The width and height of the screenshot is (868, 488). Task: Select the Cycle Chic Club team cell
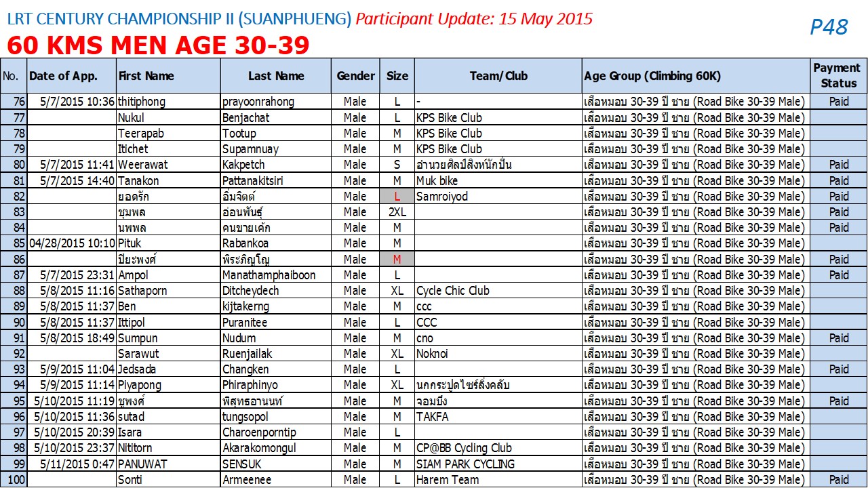click(x=498, y=290)
